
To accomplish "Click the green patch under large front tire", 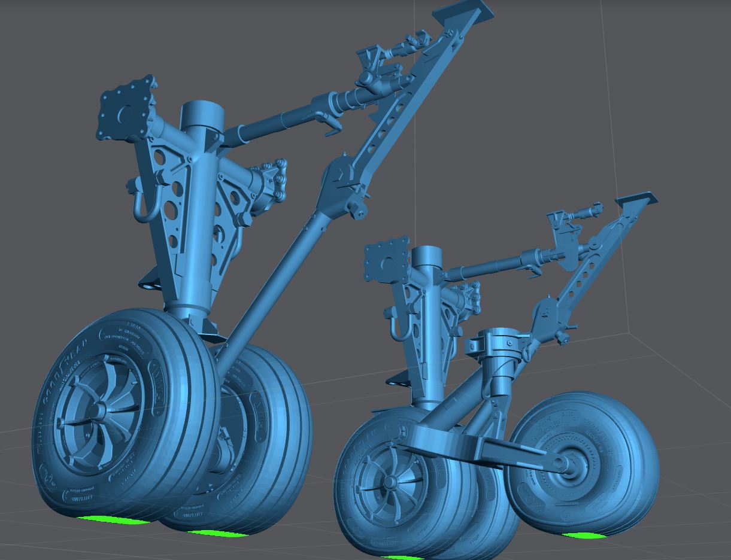I will (x=114, y=520).
